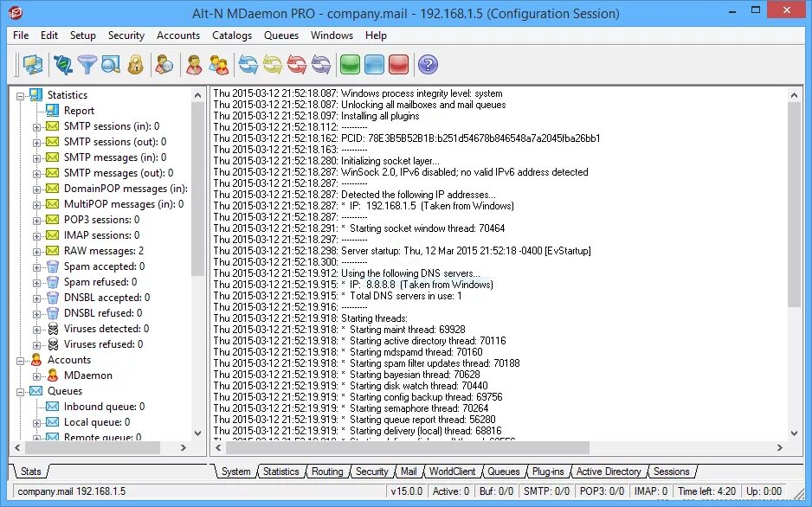The width and height of the screenshot is (812, 507).
Task: Expand the RAW messages node
Action: (36, 252)
